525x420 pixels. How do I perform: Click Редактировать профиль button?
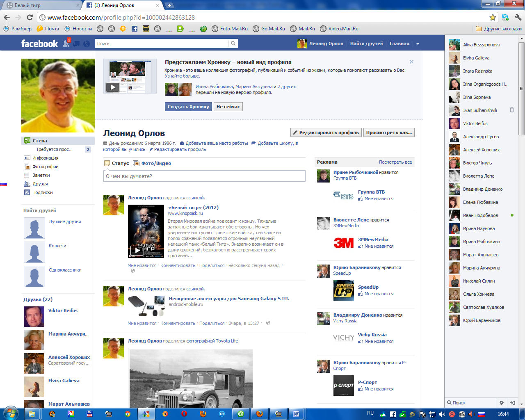point(326,132)
